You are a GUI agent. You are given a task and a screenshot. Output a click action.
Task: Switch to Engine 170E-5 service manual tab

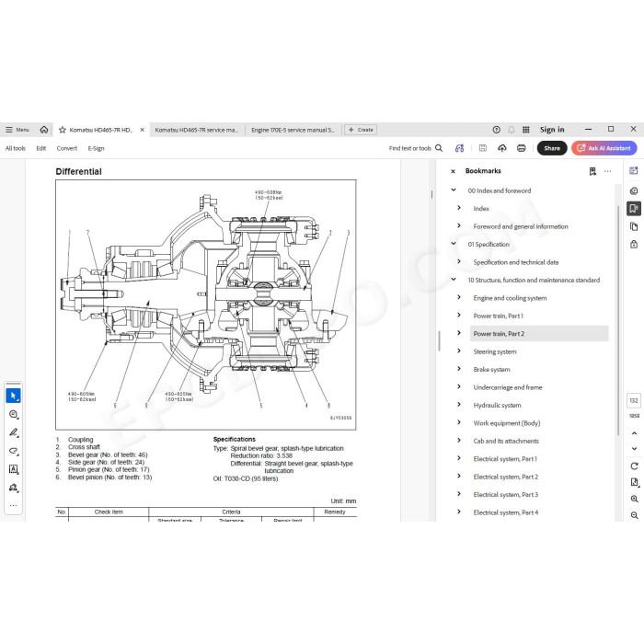(293, 130)
